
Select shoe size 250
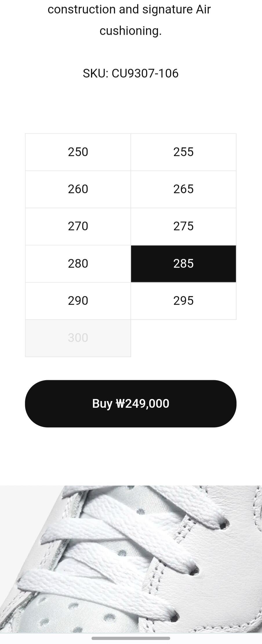(x=78, y=152)
